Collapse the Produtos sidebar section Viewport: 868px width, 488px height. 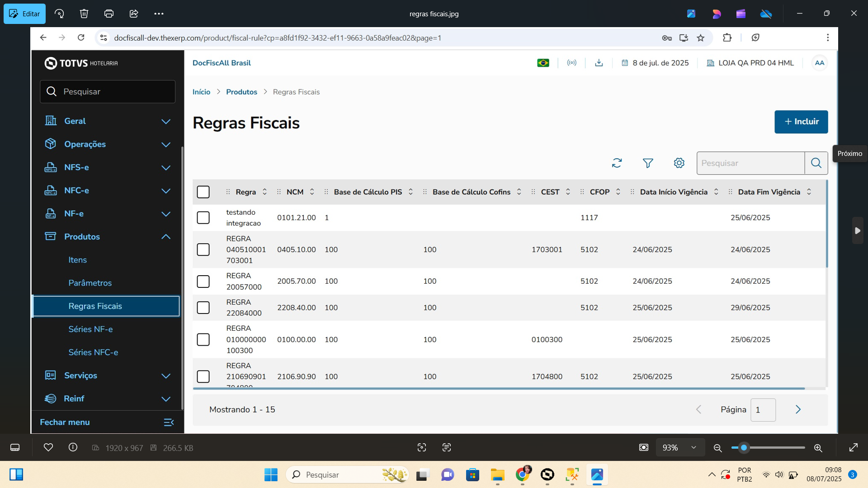tap(166, 237)
